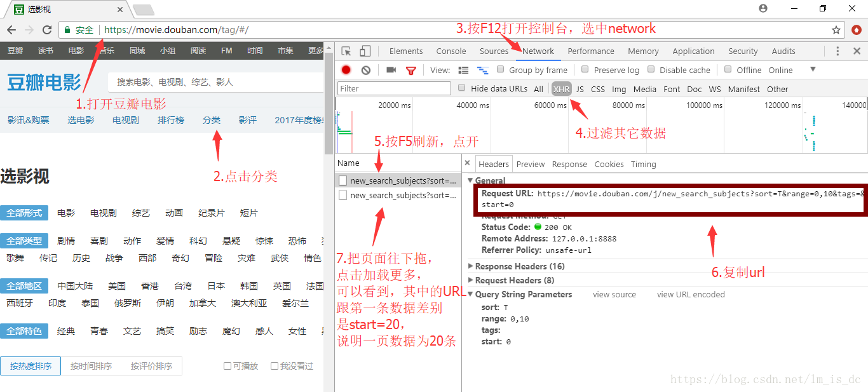868x392 pixels.
Task: Toggle Hide data URLs checkbox
Action: point(462,88)
